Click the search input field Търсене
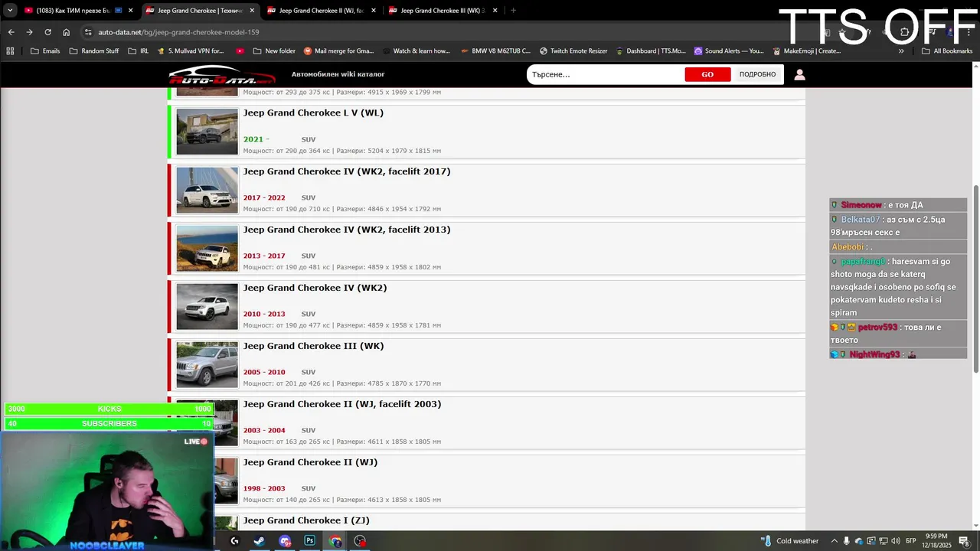 click(x=605, y=74)
